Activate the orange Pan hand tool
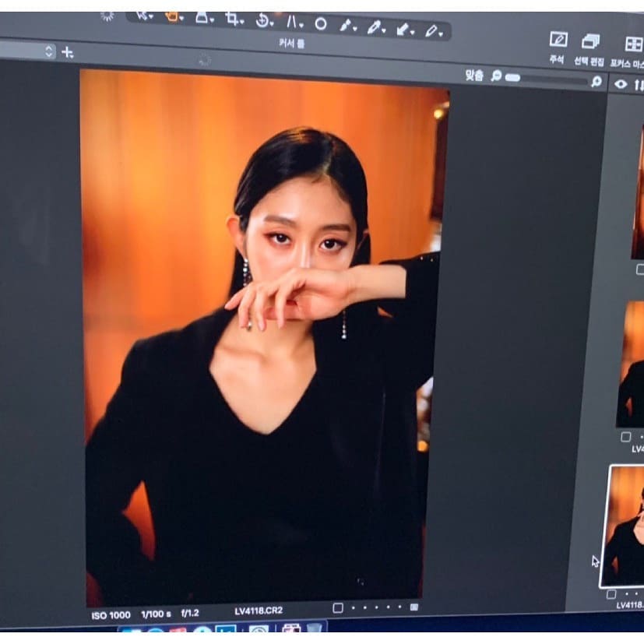The width and height of the screenshot is (644, 644). pos(174,17)
